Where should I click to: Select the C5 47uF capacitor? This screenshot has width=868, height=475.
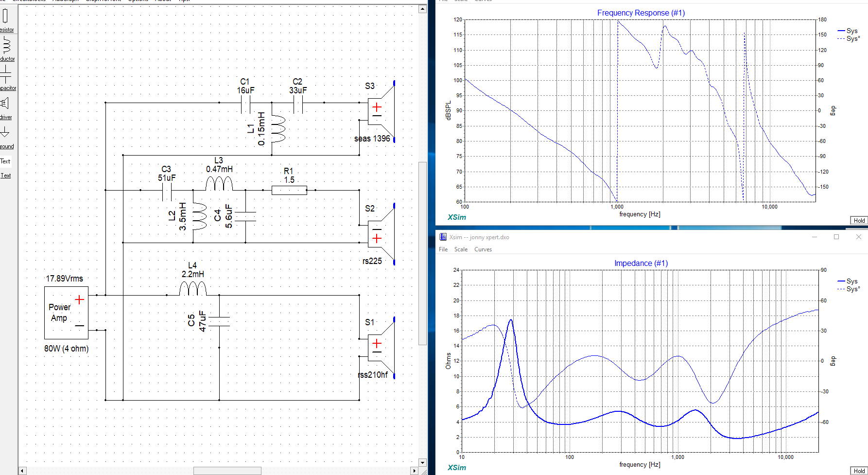click(219, 321)
